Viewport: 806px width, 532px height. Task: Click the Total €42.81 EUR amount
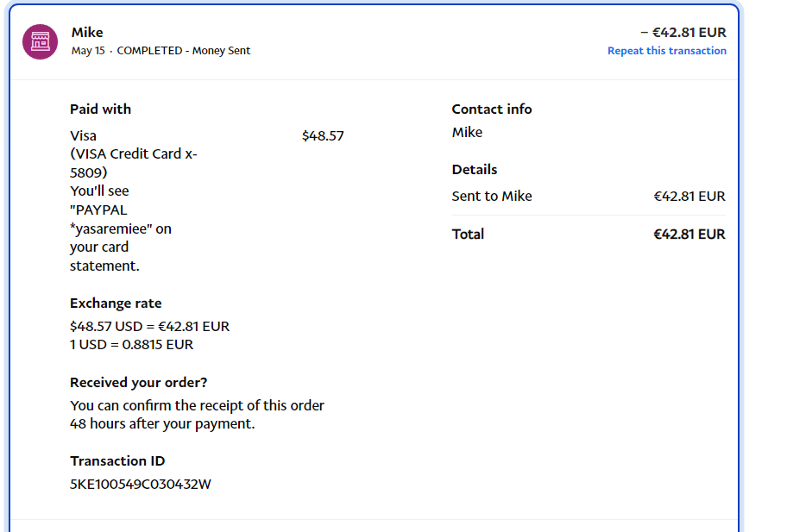tap(689, 235)
